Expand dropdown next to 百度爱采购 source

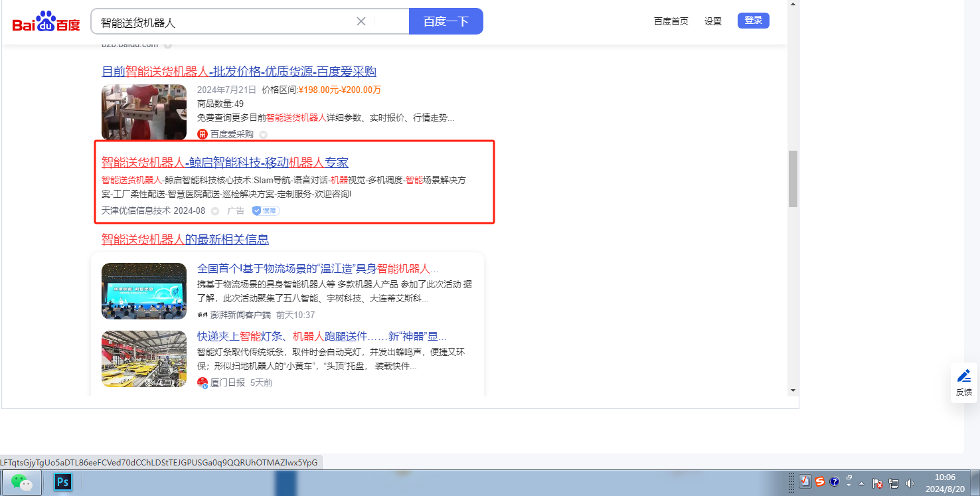tap(263, 135)
